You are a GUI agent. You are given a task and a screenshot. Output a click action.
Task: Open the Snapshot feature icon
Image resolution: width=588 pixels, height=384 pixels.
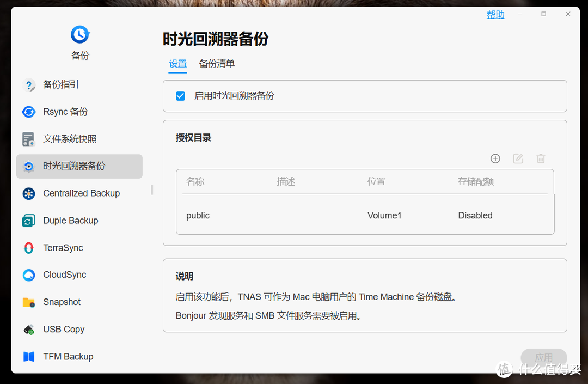28,302
